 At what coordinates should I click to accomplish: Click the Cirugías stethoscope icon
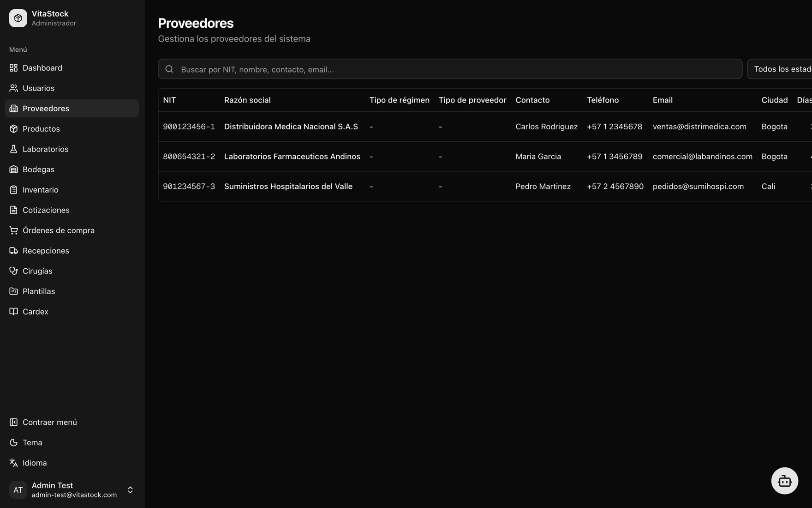(x=13, y=271)
